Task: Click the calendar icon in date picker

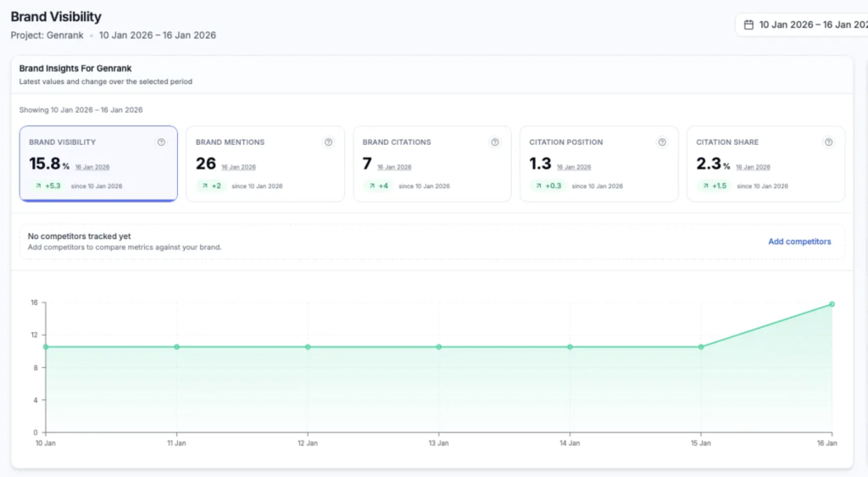Action: pos(748,25)
